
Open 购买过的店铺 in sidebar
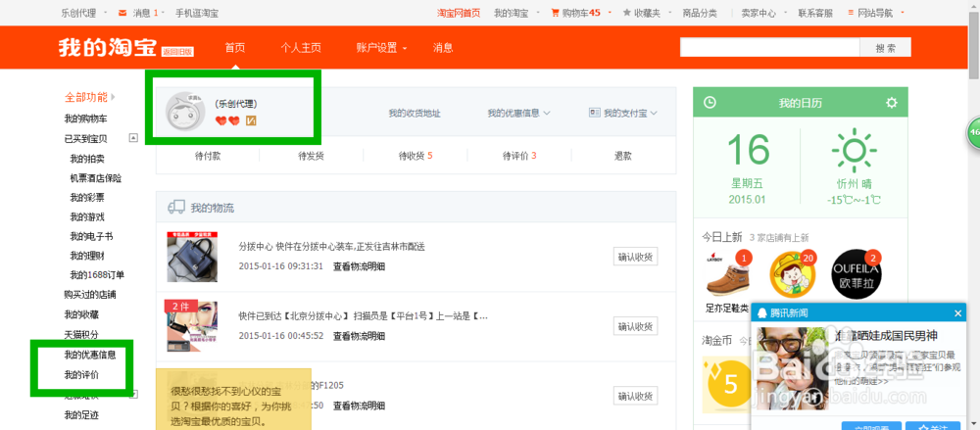(x=90, y=295)
